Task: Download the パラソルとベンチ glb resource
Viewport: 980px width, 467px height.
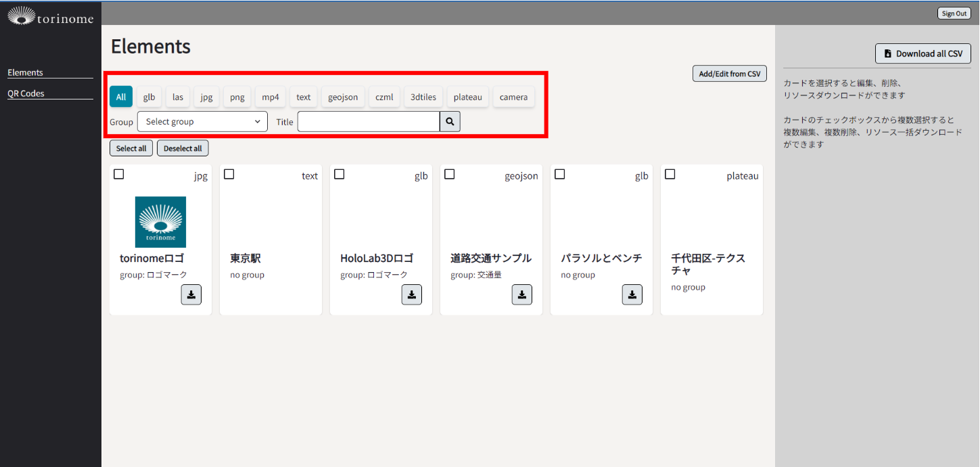Action: point(632,294)
